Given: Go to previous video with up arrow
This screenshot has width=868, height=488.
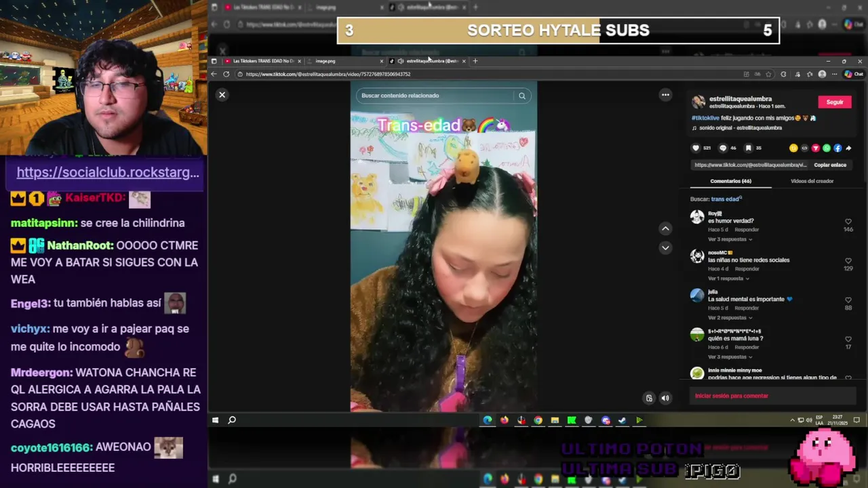Looking at the screenshot, I should [x=665, y=228].
